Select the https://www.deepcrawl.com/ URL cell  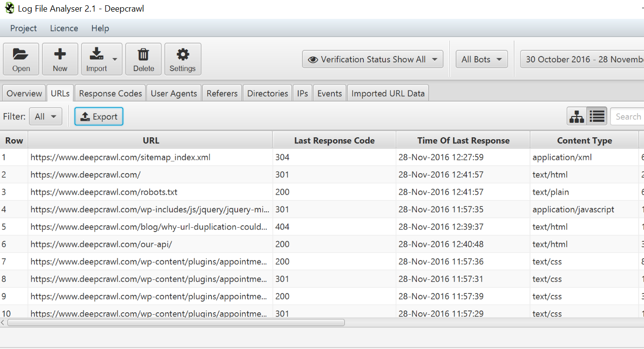pos(151,174)
